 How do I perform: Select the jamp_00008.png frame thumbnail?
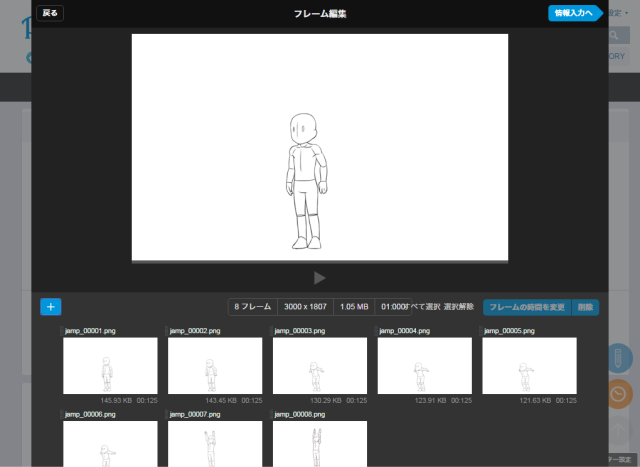(320, 444)
